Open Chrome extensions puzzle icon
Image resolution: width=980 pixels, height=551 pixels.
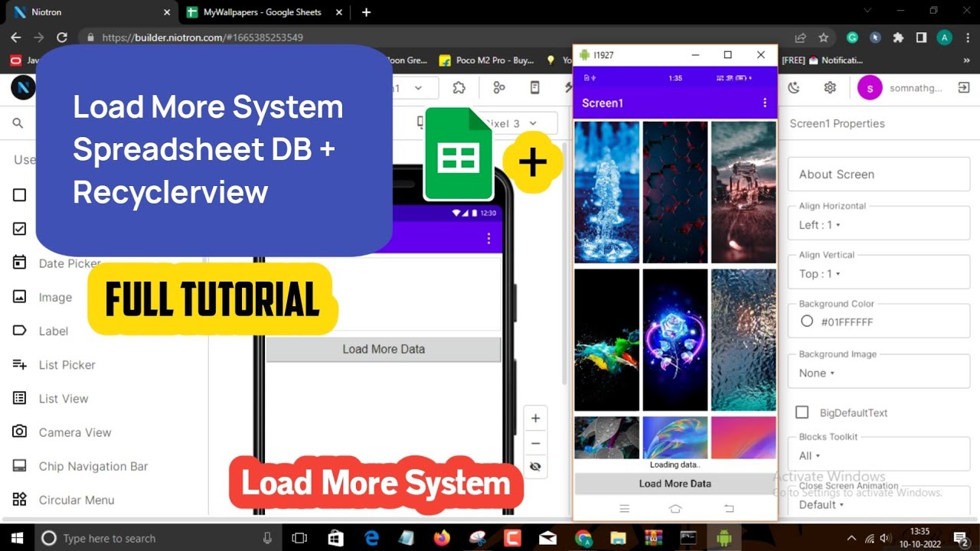point(899,37)
